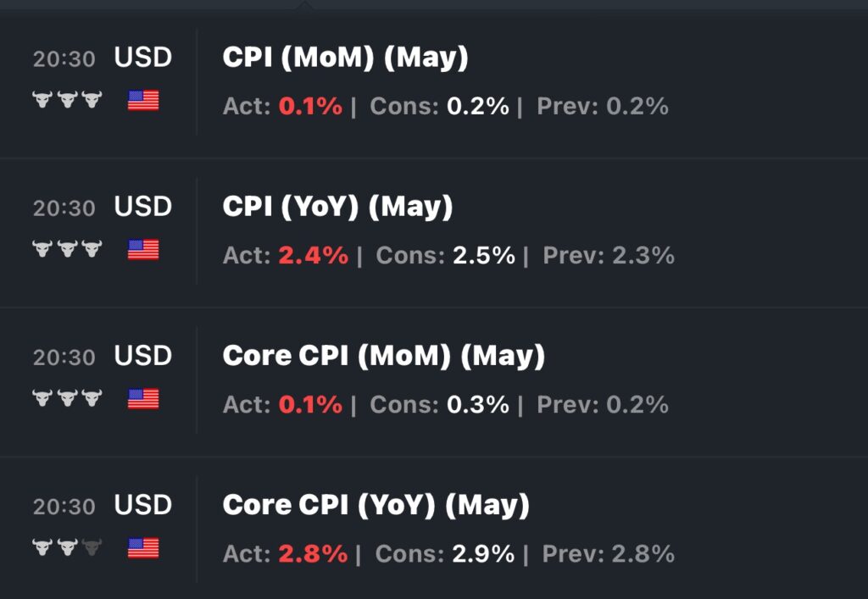Viewport: 868px width, 599px height.
Task: Click the bull-head importance icons for Core CPI (MoM)
Action: [x=67, y=398]
